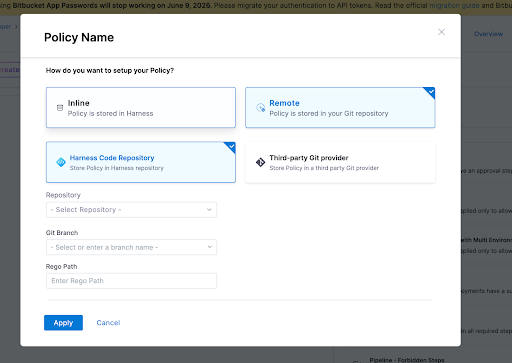Click the Cancel link
Image resolution: width=512 pixels, height=363 pixels.
pos(108,323)
